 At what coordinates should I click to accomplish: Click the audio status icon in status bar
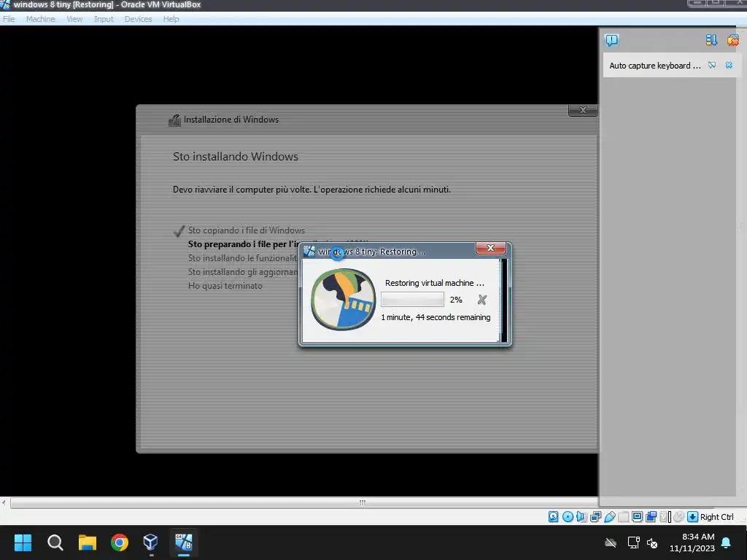click(581, 517)
